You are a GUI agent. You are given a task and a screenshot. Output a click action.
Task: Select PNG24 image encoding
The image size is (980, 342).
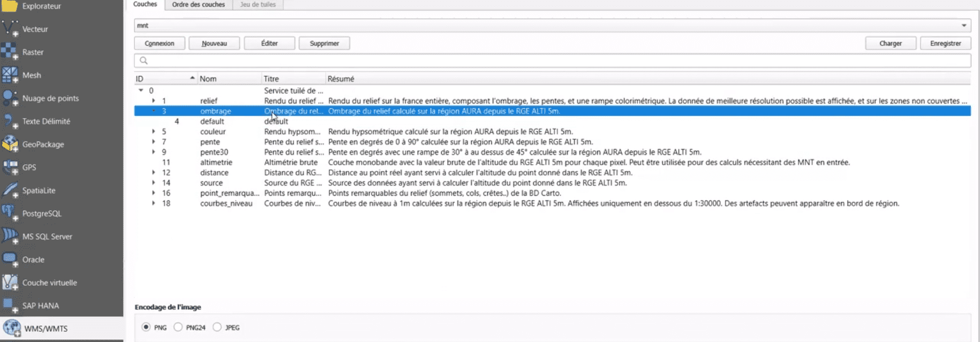pyautogui.click(x=178, y=327)
